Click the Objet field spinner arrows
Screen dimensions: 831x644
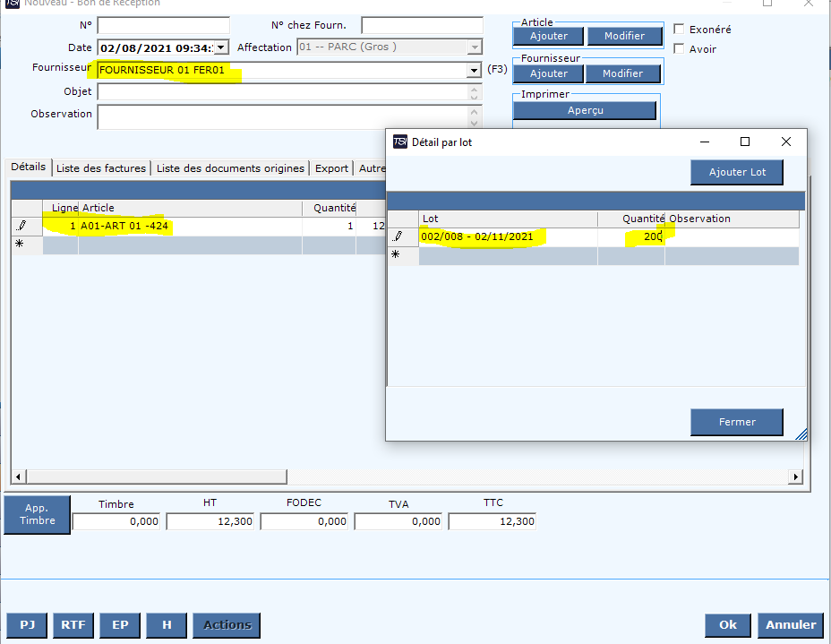[474, 92]
